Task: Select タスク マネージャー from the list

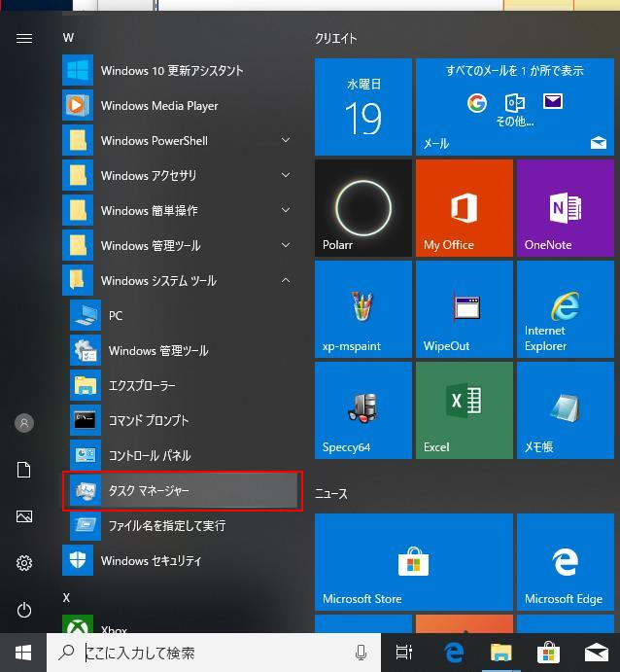Action: coord(182,491)
